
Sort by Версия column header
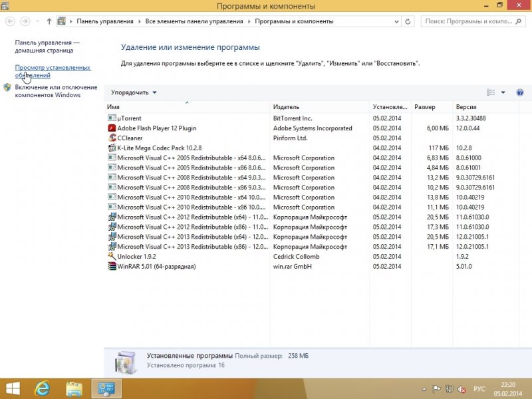pyautogui.click(x=486, y=107)
